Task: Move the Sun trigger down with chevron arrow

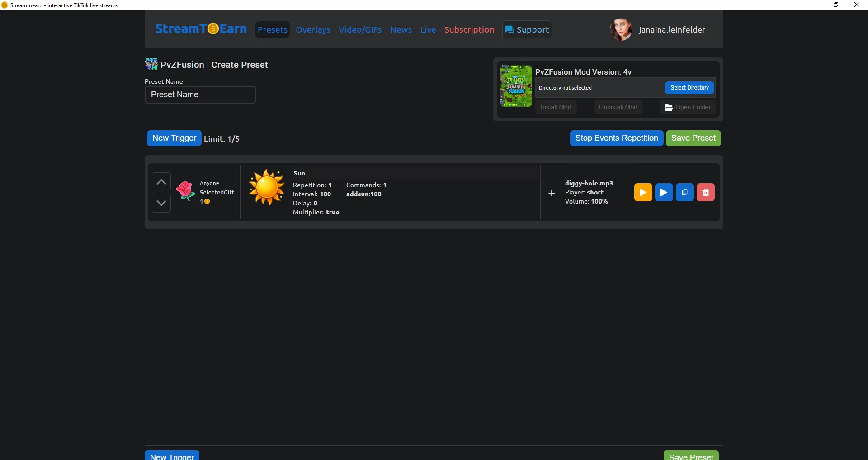Action: [161, 203]
